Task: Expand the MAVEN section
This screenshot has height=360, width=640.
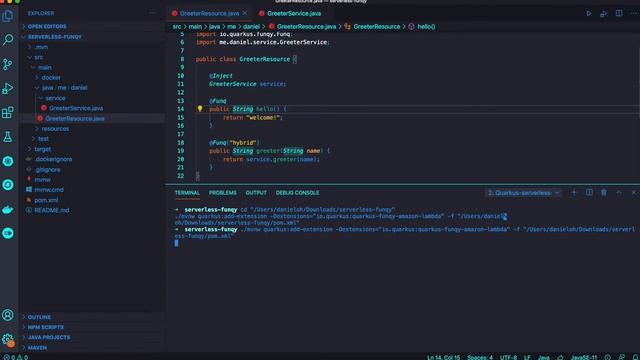Action: coord(37,348)
